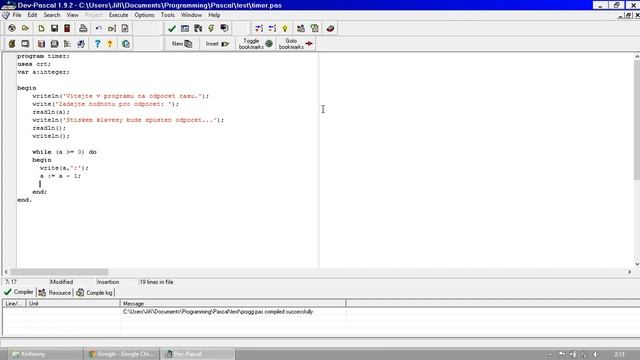Click the red close-file book icon
The image size is (640, 360).
coord(67,28)
